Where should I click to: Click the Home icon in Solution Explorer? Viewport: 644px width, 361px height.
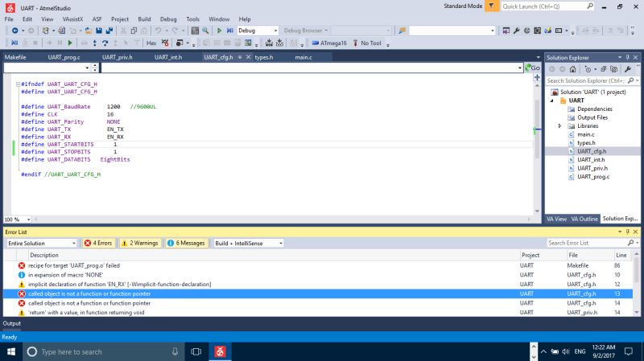572,69
